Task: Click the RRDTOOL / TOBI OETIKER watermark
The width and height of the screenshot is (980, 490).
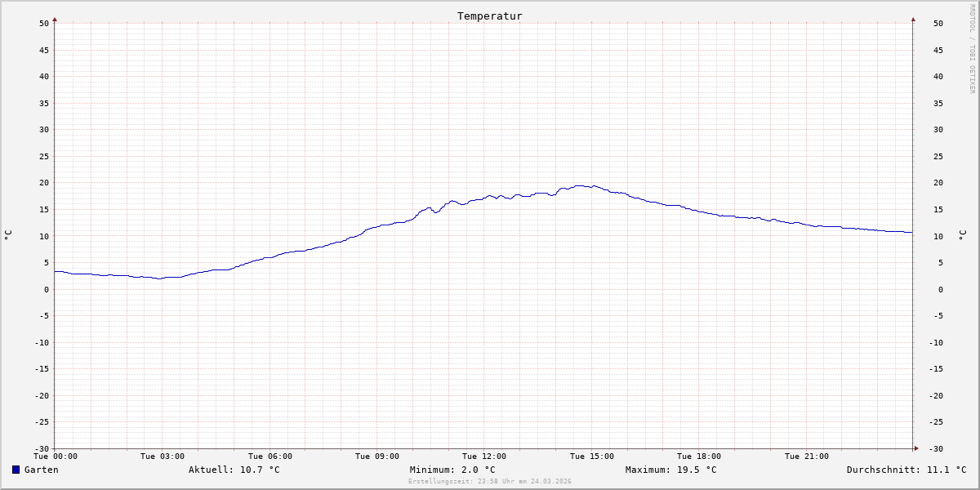Action: 972,49
